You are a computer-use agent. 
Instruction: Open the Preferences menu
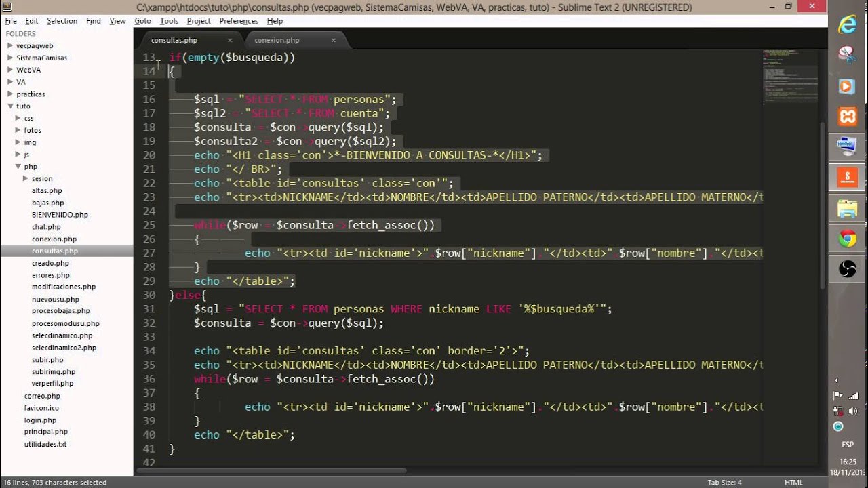[x=239, y=21]
